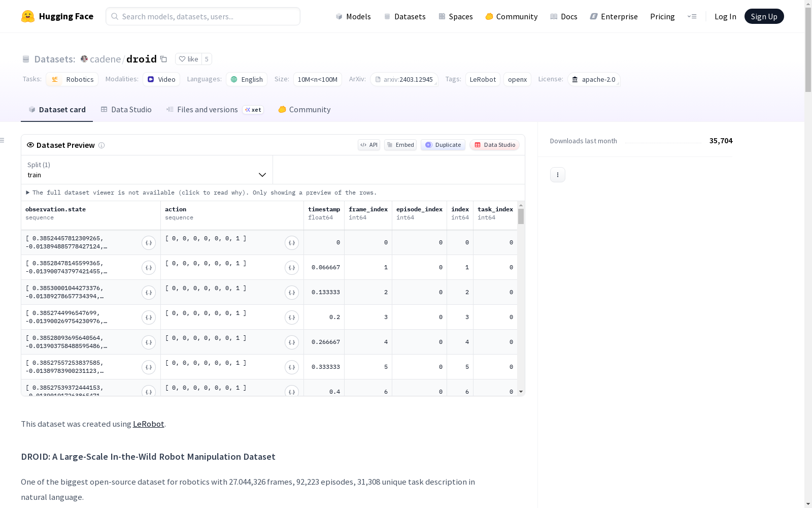Click the timestamp column header
This screenshot has width=812, height=508.
[x=324, y=215]
